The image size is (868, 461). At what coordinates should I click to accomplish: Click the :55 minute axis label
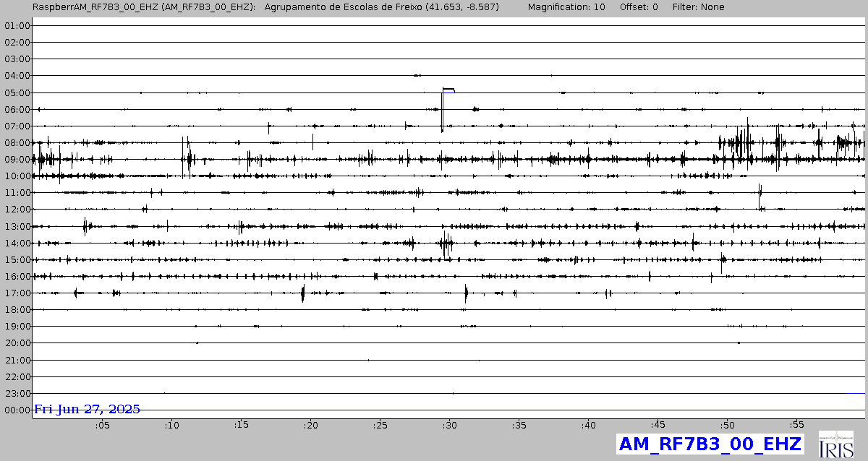point(796,426)
